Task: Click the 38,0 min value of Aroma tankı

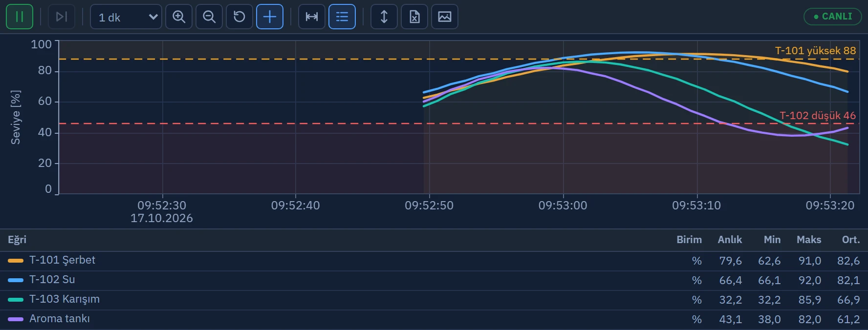Action: coord(769,319)
